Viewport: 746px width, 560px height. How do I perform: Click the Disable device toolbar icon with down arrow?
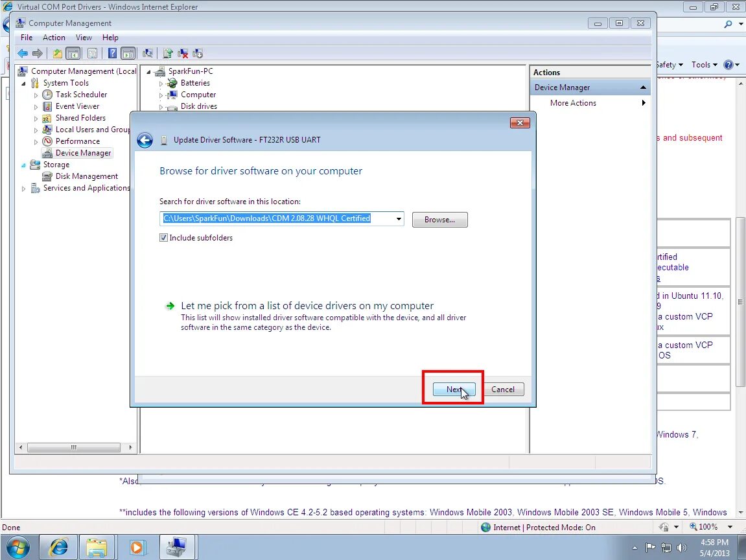pos(198,53)
